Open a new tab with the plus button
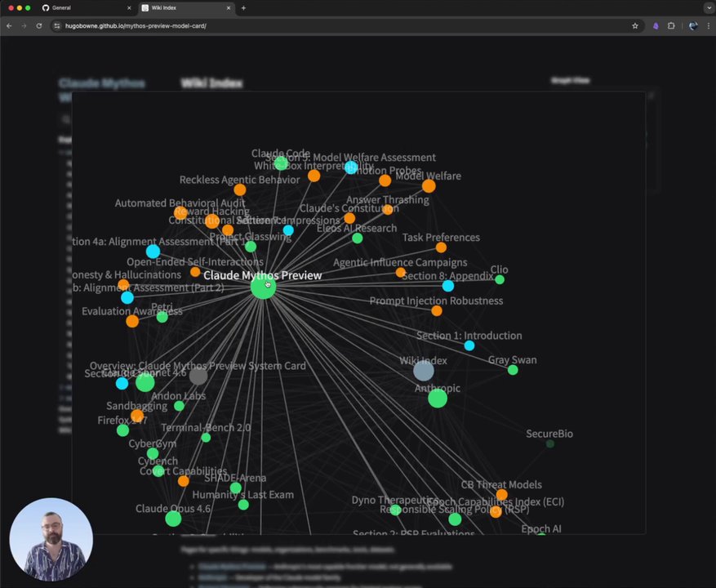 (x=243, y=8)
